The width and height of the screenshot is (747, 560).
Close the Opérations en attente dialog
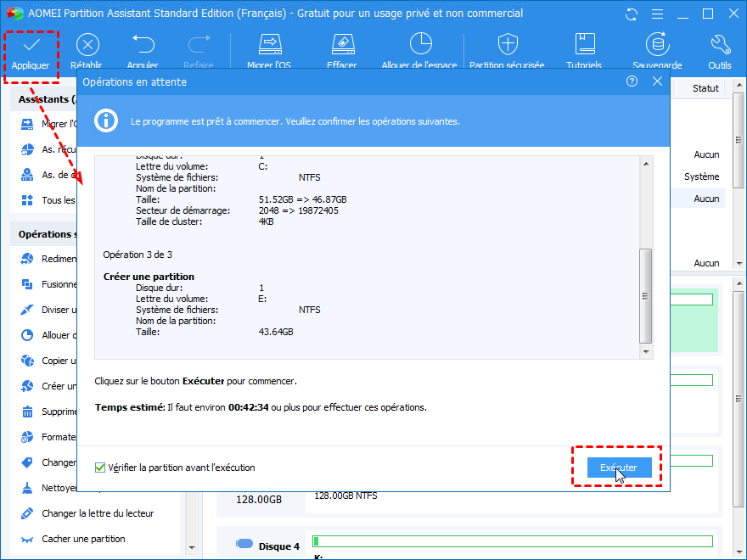pyautogui.click(x=657, y=81)
